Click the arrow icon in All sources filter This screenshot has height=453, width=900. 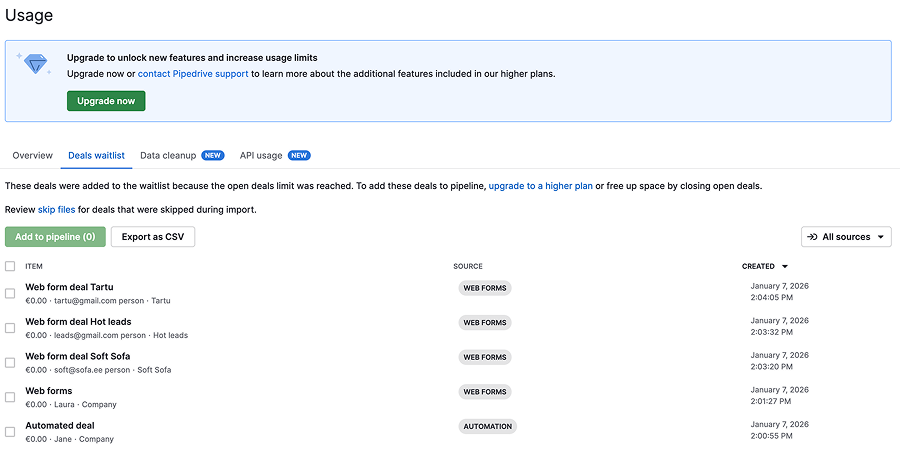pos(811,237)
